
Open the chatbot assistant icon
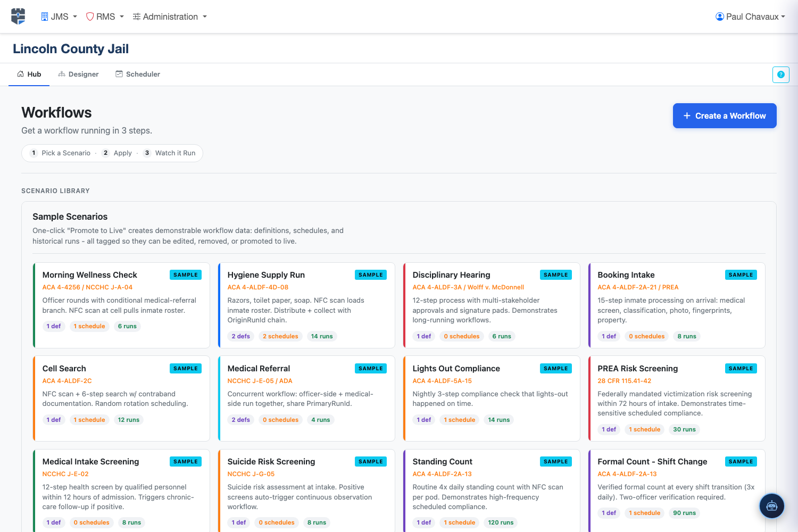[x=771, y=506]
